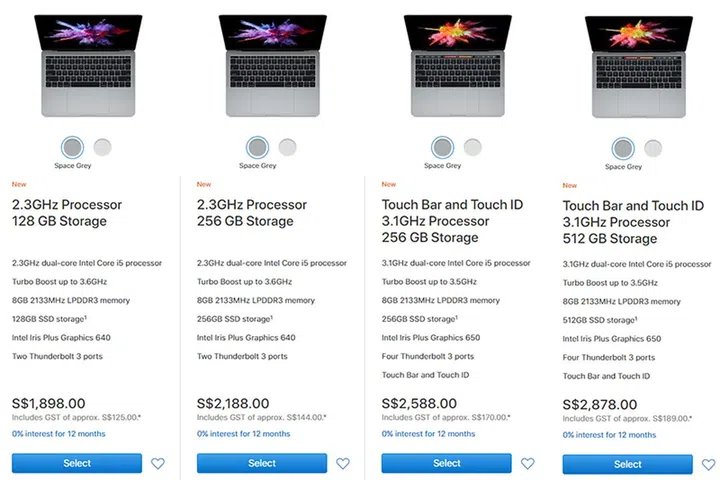Screen dimensions: 720x480
Task: Choose Select under the S$2,588.00 MacBook
Action: (x=447, y=463)
